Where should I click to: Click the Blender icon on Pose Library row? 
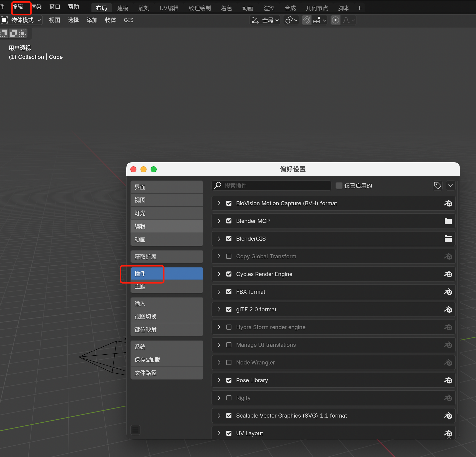tap(448, 380)
